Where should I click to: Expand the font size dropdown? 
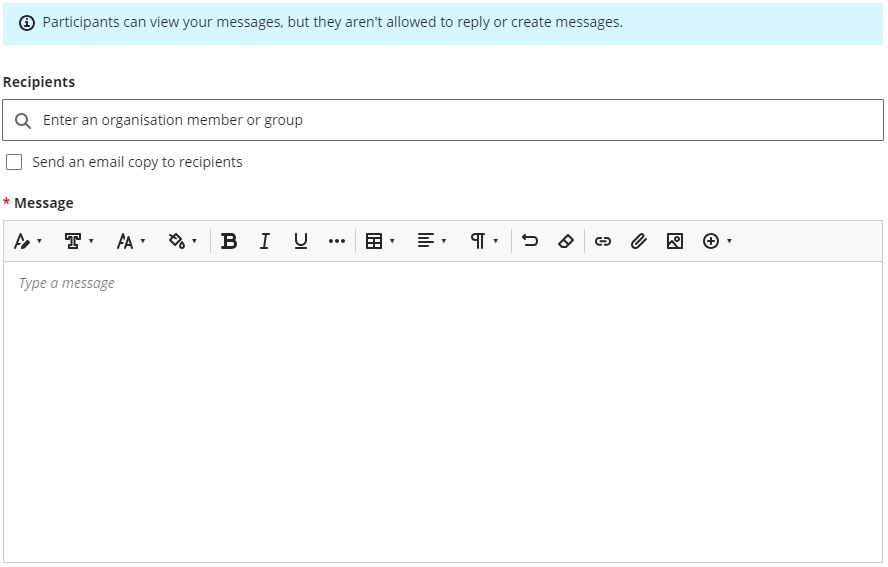point(131,241)
